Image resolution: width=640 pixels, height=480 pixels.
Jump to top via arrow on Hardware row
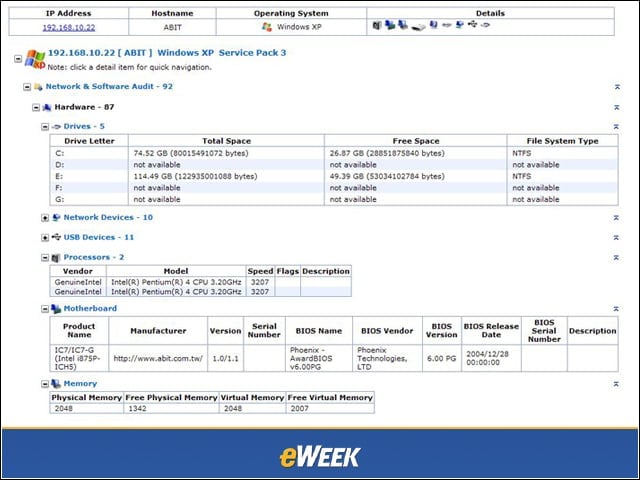[617, 107]
